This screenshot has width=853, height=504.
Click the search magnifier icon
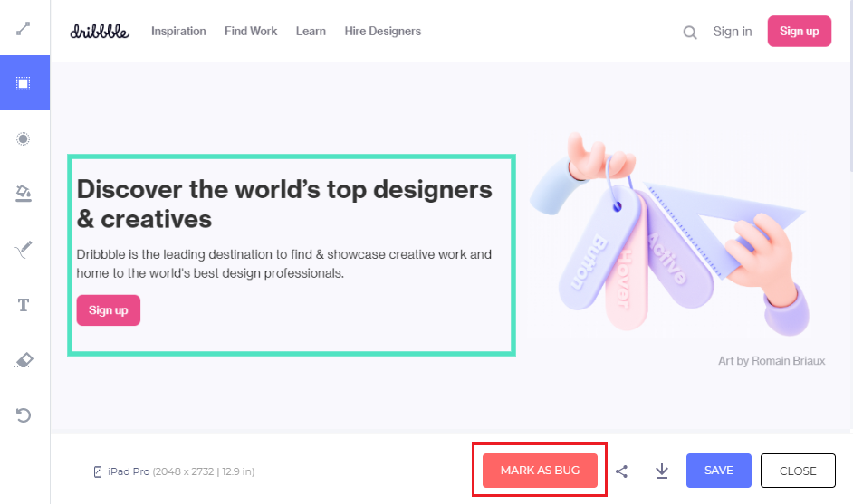[x=690, y=33]
